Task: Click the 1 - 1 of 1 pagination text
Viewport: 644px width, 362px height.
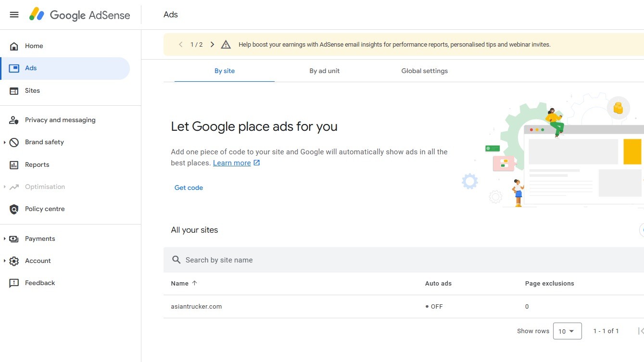Action: click(606, 331)
